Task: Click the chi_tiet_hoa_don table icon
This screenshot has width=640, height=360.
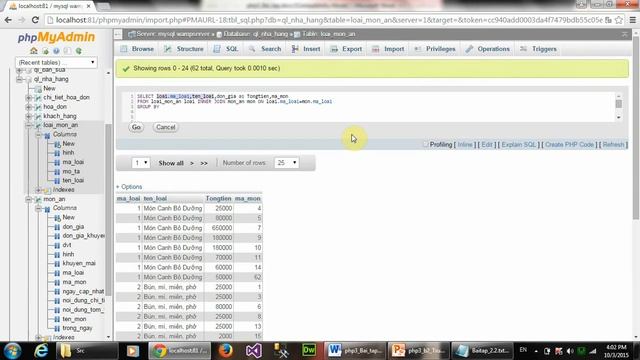Action: click(x=38, y=98)
